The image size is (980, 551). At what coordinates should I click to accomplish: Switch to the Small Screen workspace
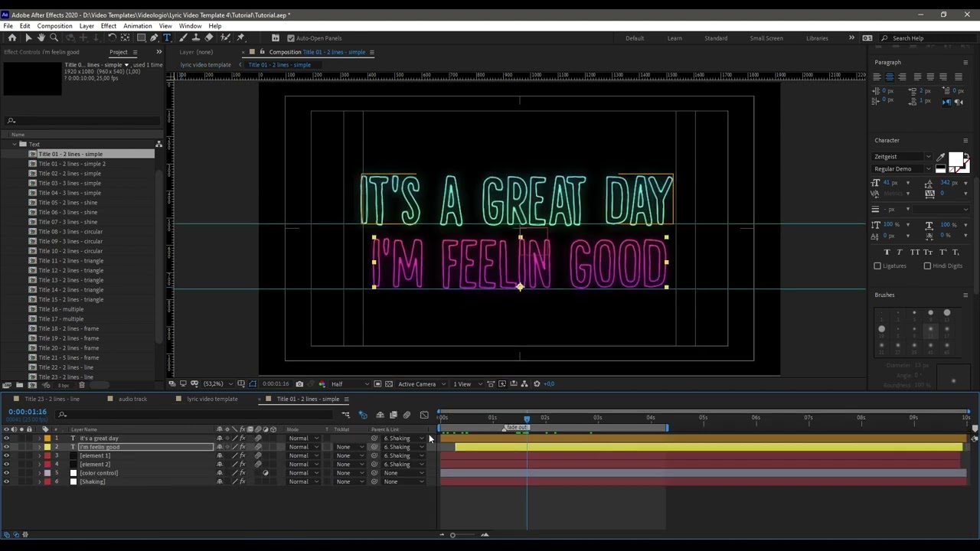[766, 38]
